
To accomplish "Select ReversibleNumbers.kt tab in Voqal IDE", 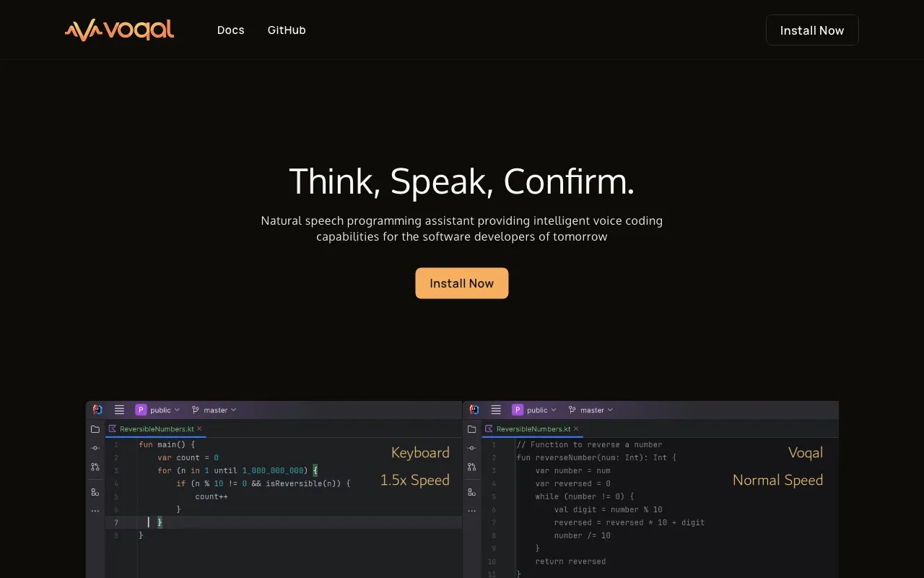I will (x=533, y=428).
